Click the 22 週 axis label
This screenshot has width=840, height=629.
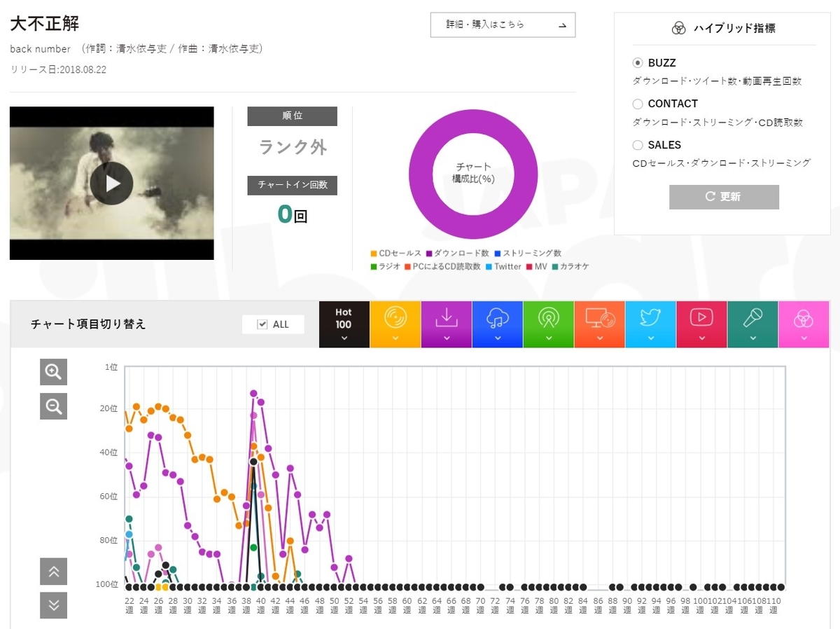pyautogui.click(x=129, y=605)
